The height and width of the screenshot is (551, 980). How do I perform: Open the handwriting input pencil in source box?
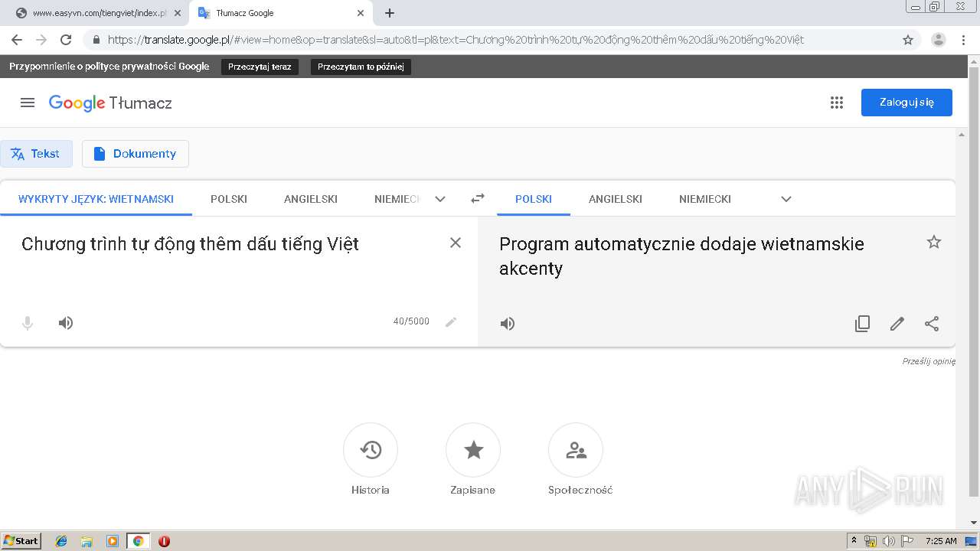click(451, 322)
